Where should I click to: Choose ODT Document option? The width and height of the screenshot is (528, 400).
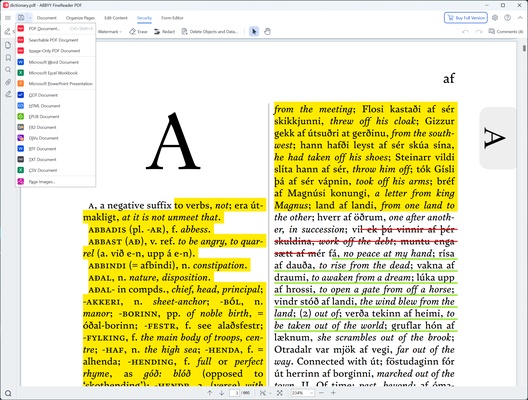tap(56, 95)
